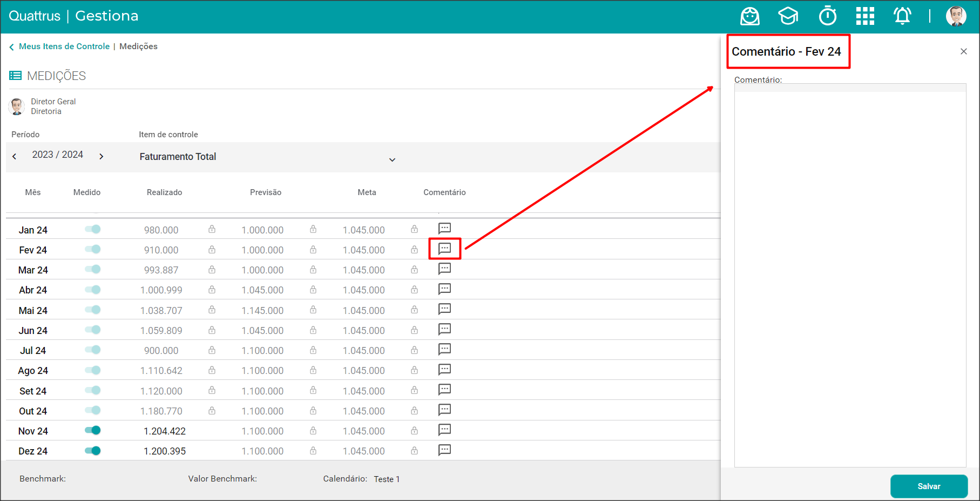Viewport: 980px width, 501px height.
Task: Close the Comentário - Fev 24 panel
Action: coord(963,51)
